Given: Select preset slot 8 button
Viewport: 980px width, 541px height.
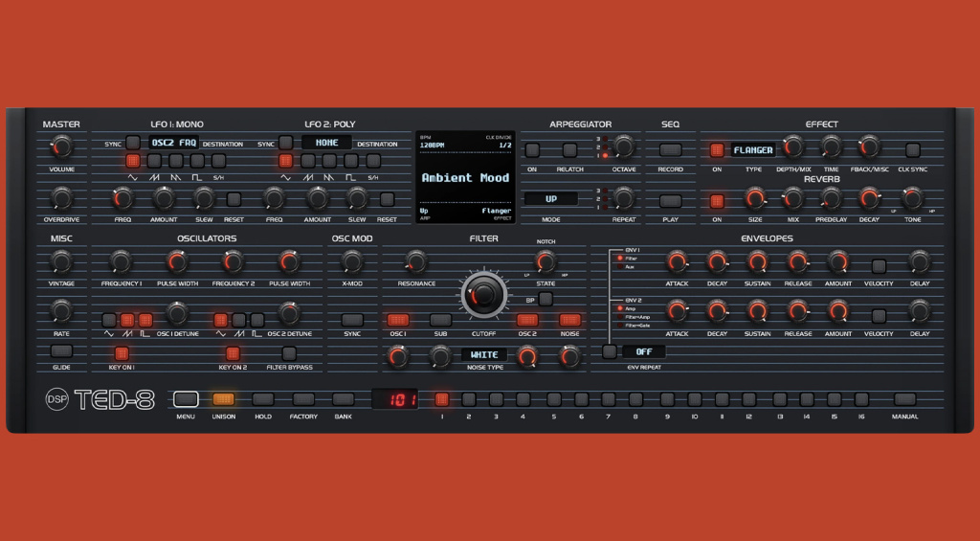Looking at the screenshot, I should [635, 399].
